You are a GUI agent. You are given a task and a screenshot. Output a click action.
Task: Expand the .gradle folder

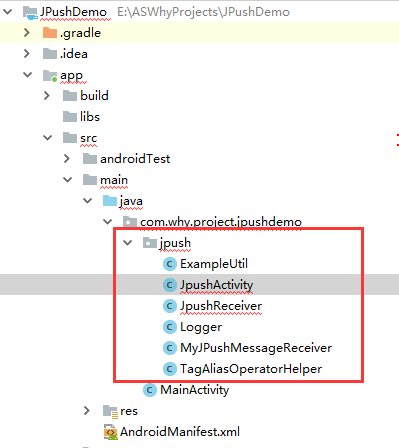[x=27, y=33]
